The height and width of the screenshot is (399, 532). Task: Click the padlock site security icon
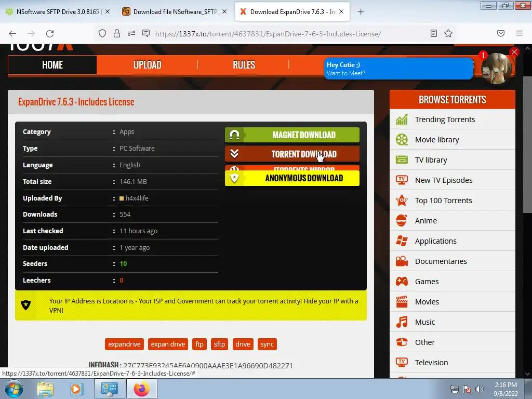(x=117, y=33)
